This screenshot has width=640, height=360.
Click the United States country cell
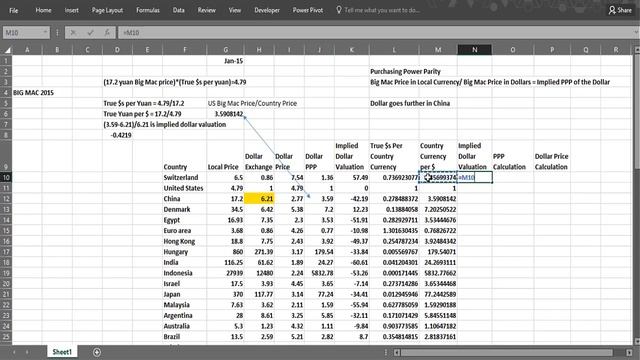[x=184, y=188]
